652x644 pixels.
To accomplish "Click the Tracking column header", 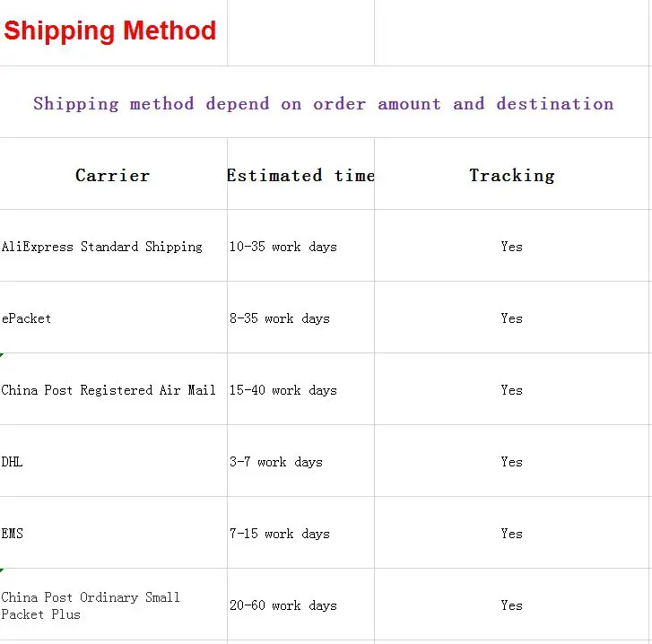I will pyautogui.click(x=511, y=175).
